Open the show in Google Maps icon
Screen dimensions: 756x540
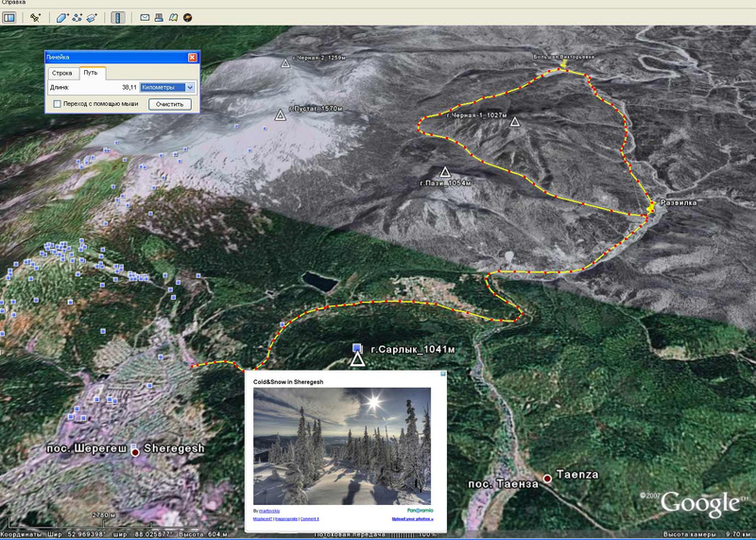173,17
